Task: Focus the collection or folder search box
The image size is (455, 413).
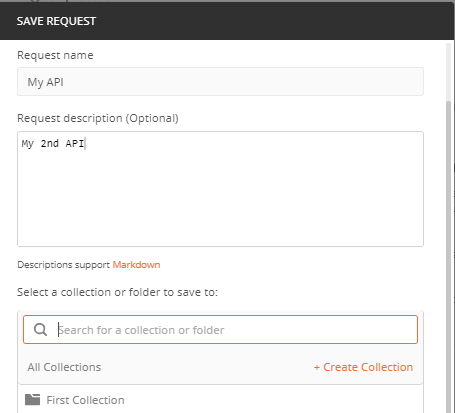Action: [x=220, y=330]
